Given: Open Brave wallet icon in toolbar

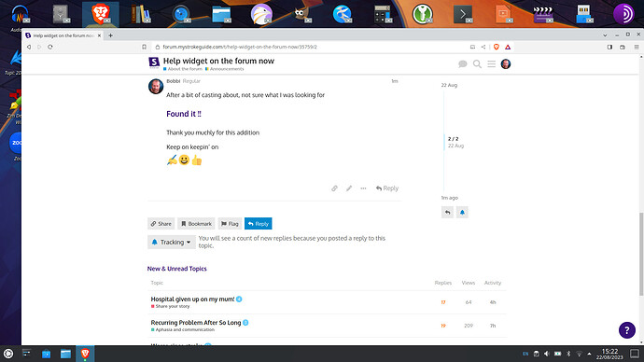Looking at the screenshot, I should pos(623,47).
